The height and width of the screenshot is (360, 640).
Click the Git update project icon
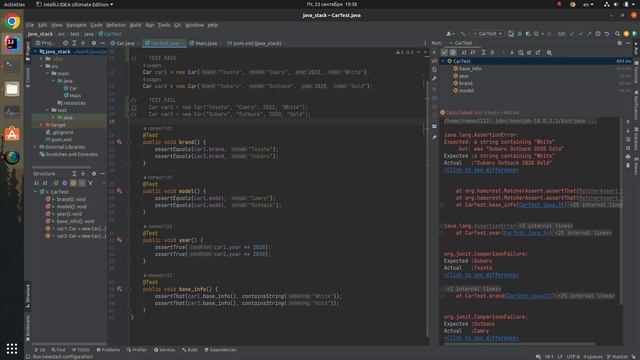click(x=572, y=34)
